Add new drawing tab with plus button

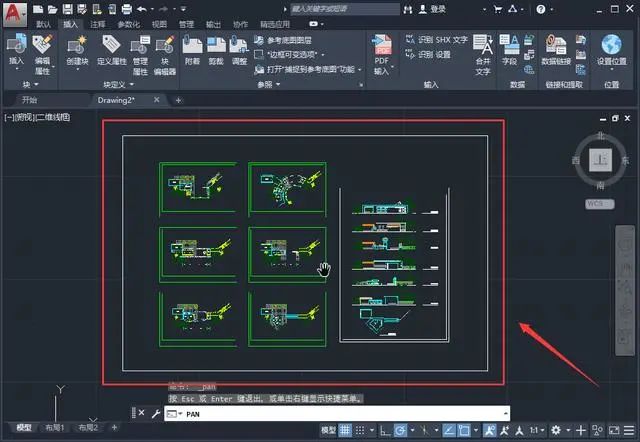tap(178, 100)
